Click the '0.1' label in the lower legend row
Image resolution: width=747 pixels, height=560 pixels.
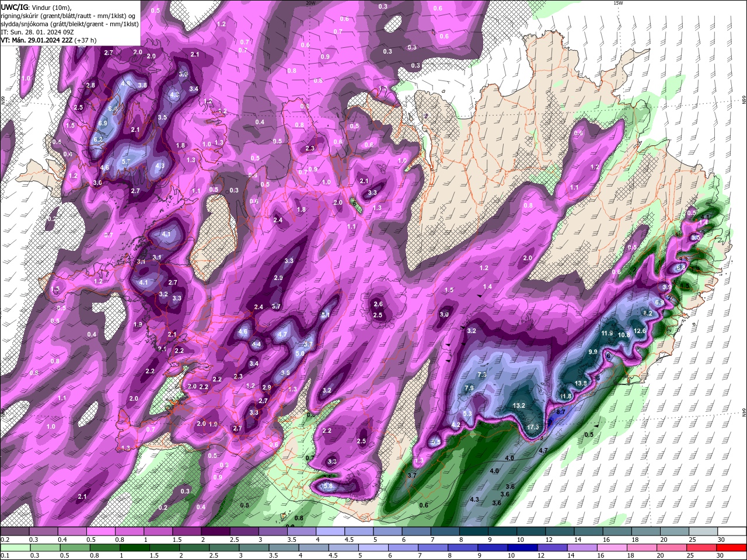pyautogui.click(x=4, y=555)
